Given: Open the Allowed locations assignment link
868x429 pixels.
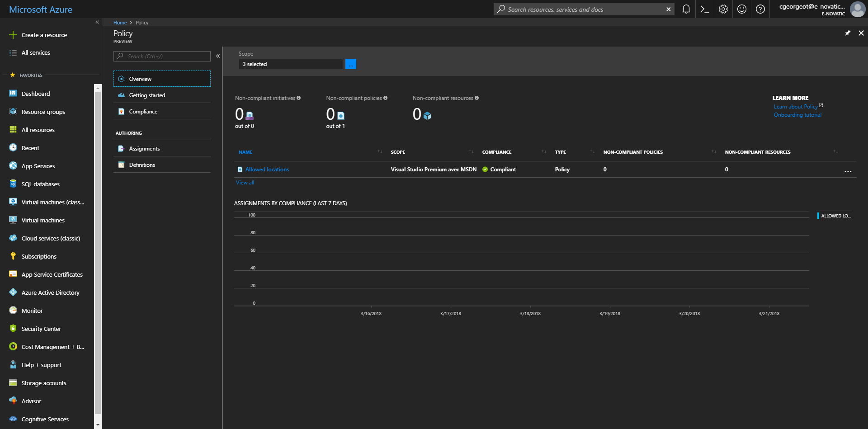Looking at the screenshot, I should click(267, 170).
